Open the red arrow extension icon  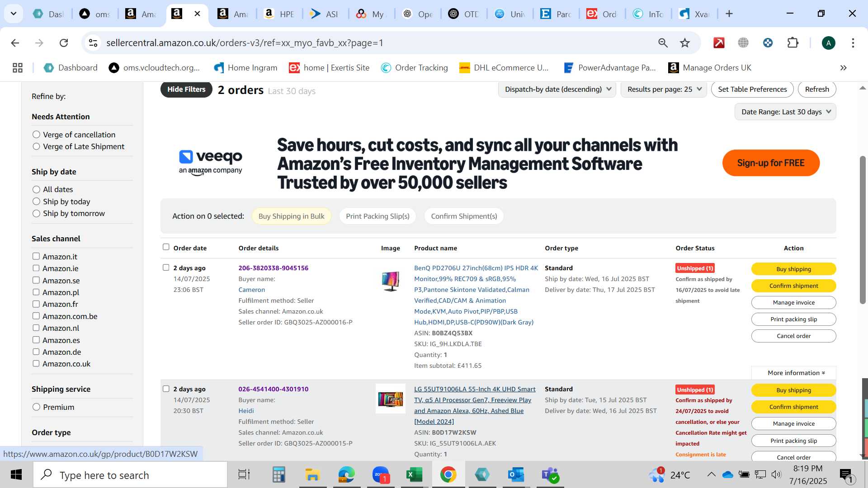pos(719,43)
